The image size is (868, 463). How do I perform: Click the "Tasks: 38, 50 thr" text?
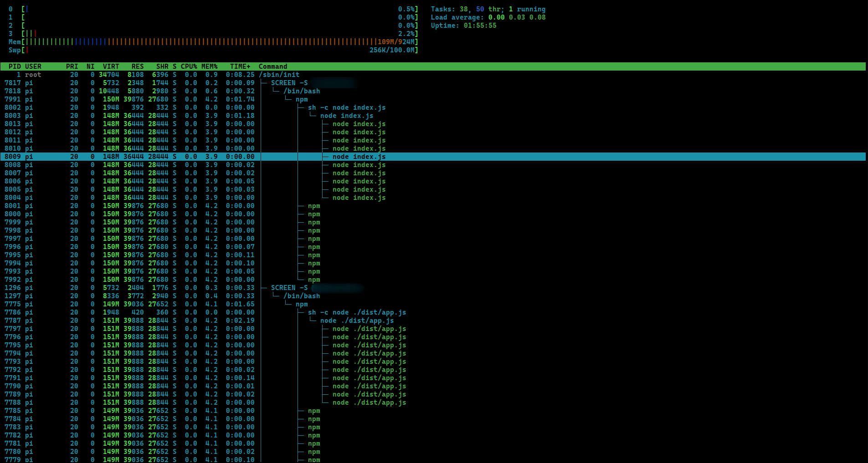[x=467, y=9]
